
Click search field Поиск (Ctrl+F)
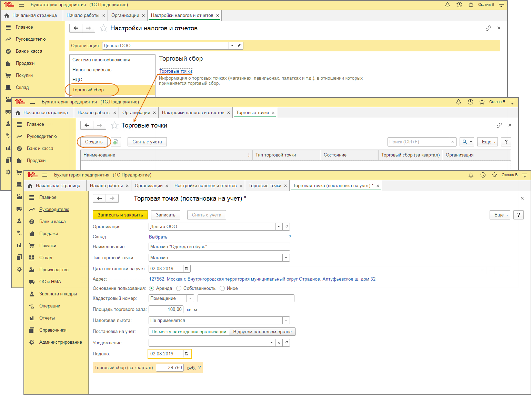(418, 142)
